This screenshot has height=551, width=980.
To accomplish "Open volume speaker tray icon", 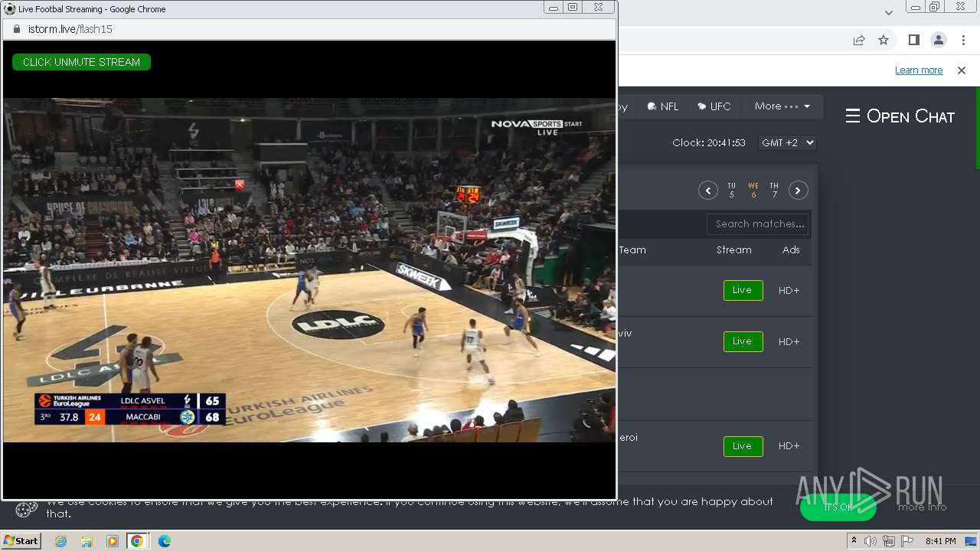I will coord(871,541).
